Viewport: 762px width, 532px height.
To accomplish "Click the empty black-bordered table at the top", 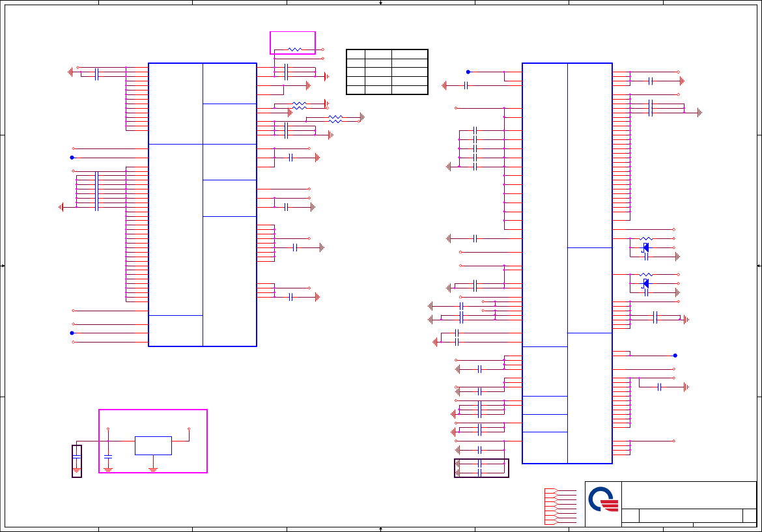I will coord(387,72).
